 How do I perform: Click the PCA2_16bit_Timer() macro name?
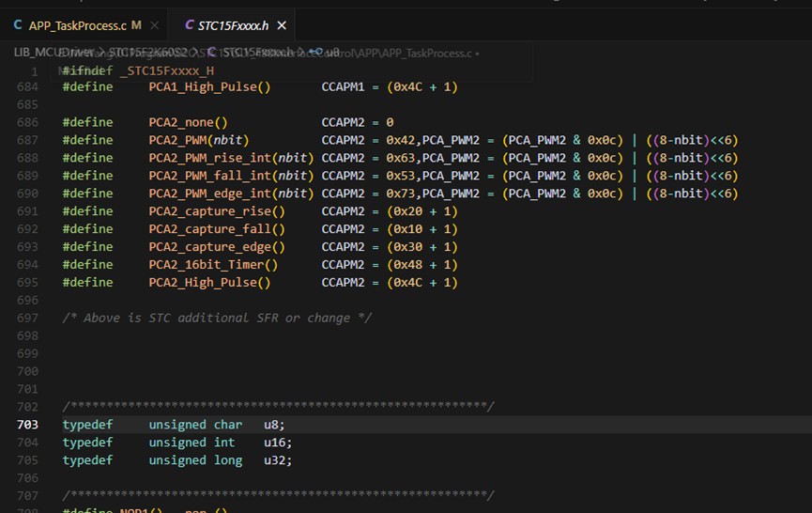(x=213, y=265)
